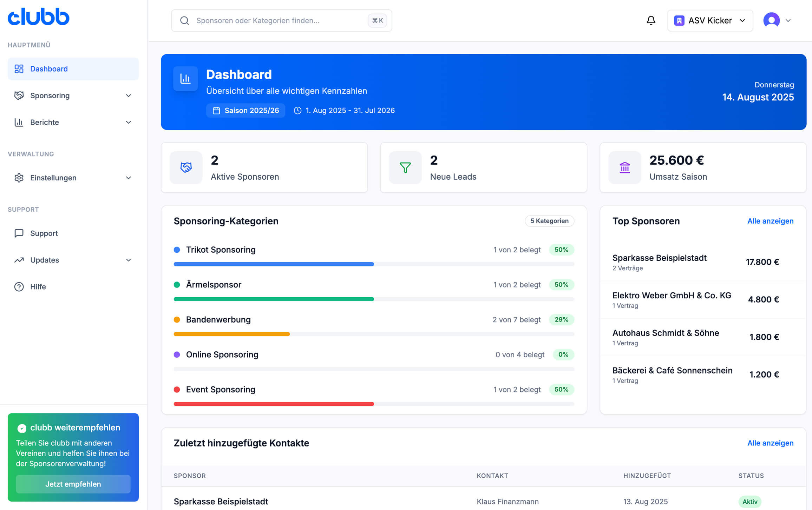
Task: Click the handshake icon for Aktive Sponsoren
Action: tap(186, 167)
